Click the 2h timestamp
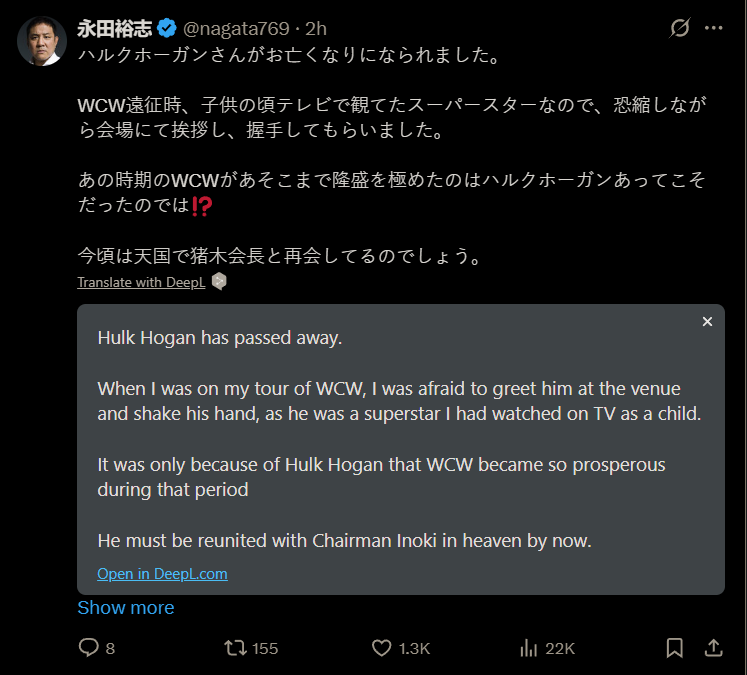 coord(317,28)
